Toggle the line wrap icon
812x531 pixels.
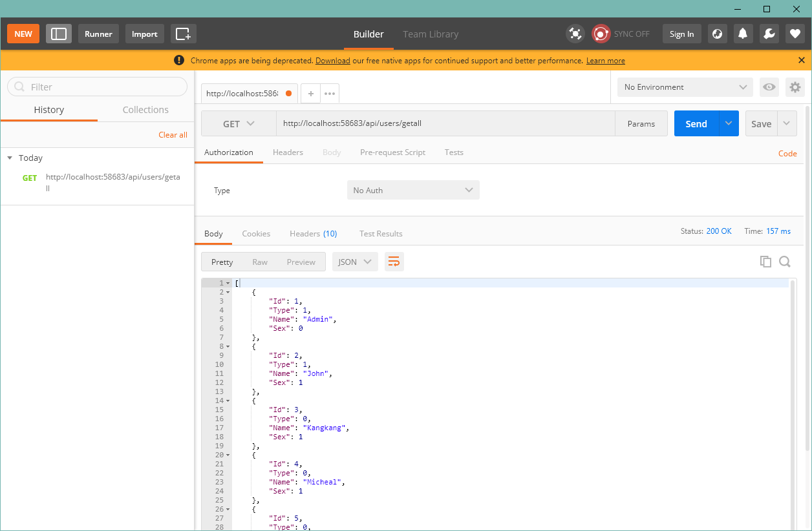tap(394, 262)
